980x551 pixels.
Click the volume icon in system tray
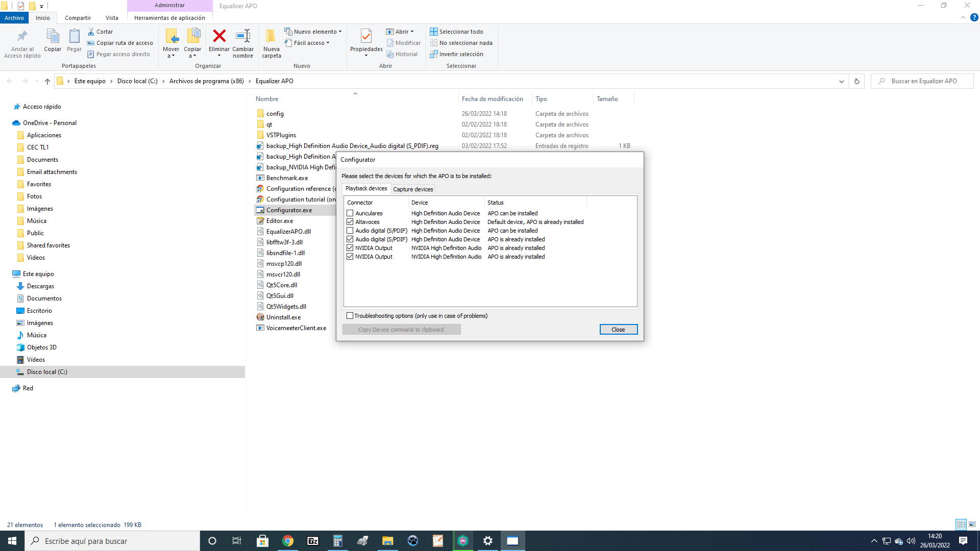click(x=911, y=541)
